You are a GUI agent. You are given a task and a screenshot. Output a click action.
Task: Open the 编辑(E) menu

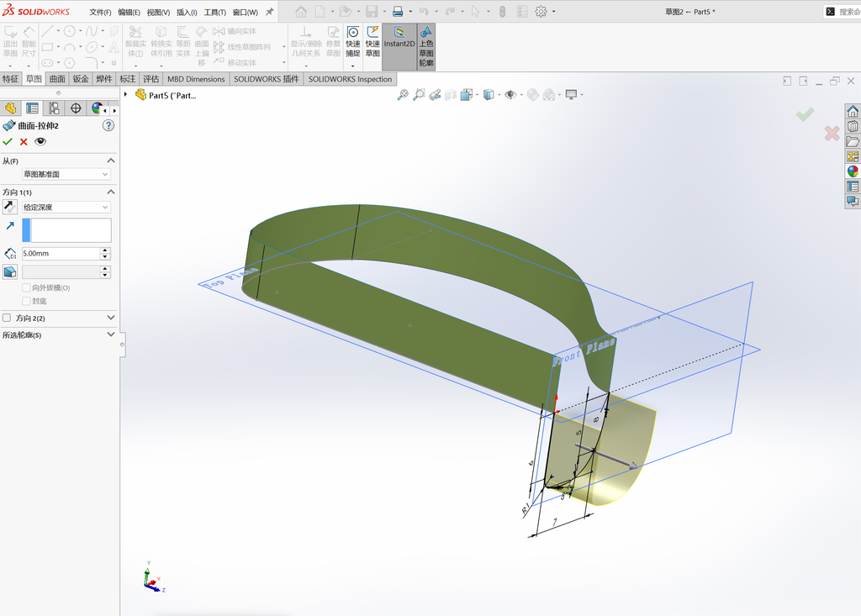129,12
